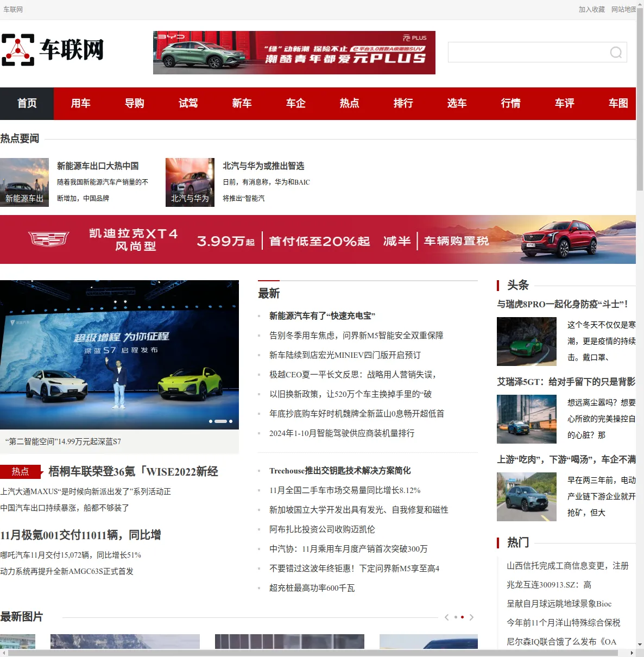Open 超充桩最高功率600千瓦 article
Viewport: 644px width, 657px height.
pos(312,588)
